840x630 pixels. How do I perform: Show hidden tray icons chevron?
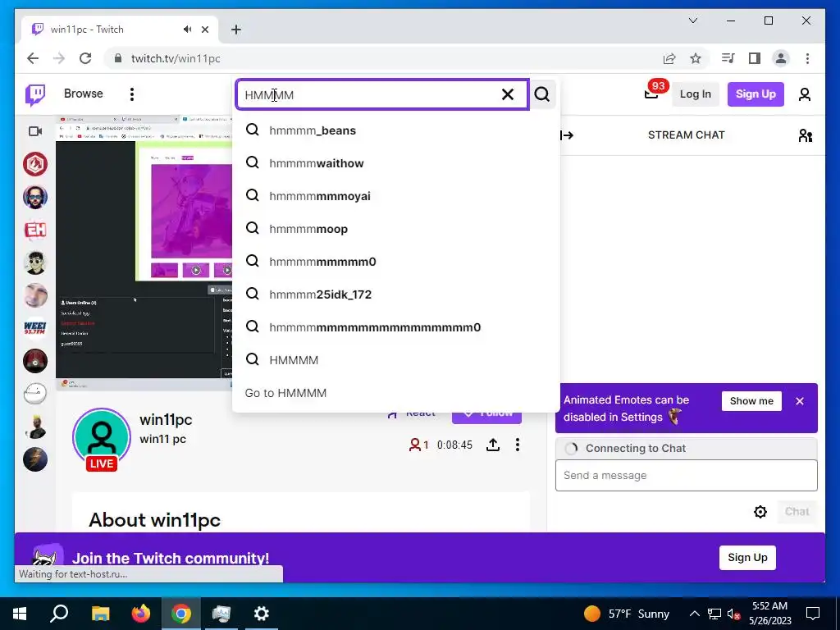coord(694,614)
